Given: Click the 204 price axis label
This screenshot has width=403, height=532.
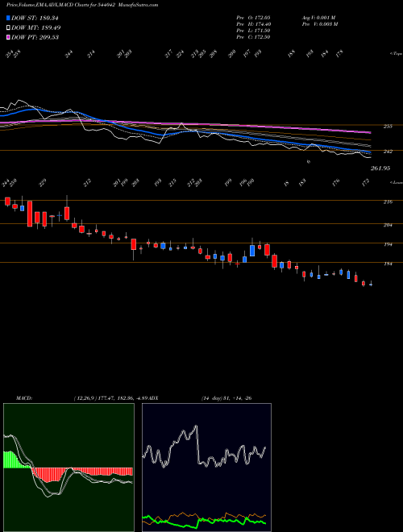Looking at the screenshot, I should tap(388, 225).
